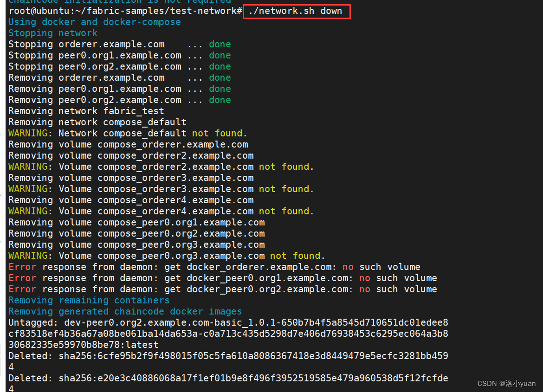
Task: Click warning 'Network compose_default not found.'
Action: [128, 133]
